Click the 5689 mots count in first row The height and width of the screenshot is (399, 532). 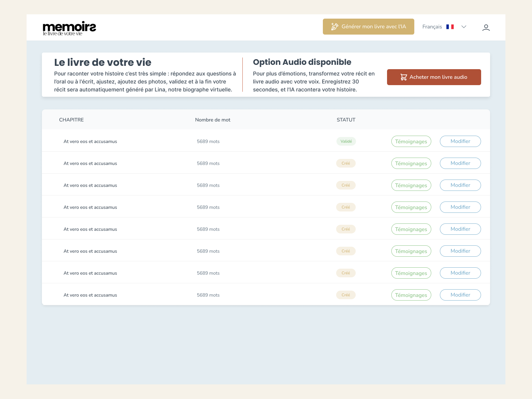208,141
